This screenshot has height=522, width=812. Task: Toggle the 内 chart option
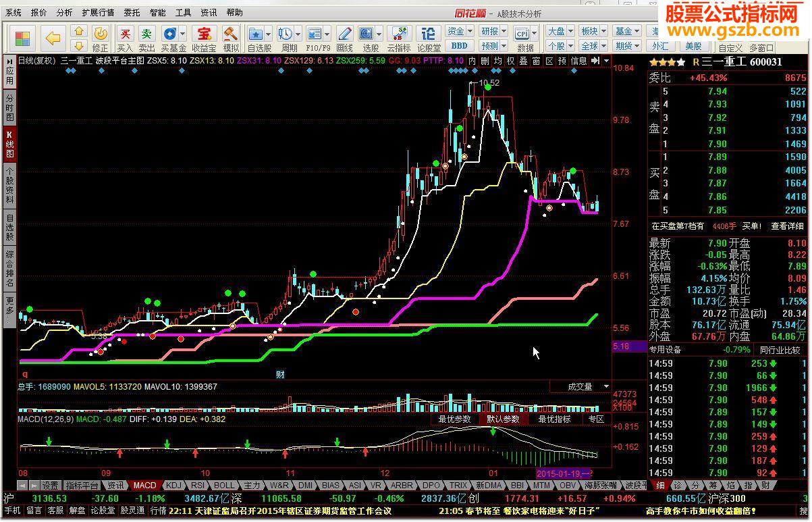click(472, 60)
